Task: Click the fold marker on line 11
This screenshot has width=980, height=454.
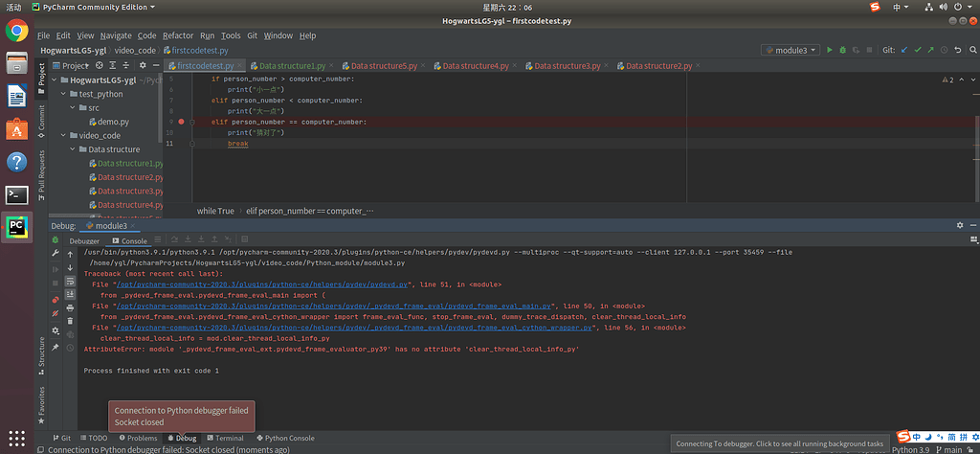Action: coord(192,144)
